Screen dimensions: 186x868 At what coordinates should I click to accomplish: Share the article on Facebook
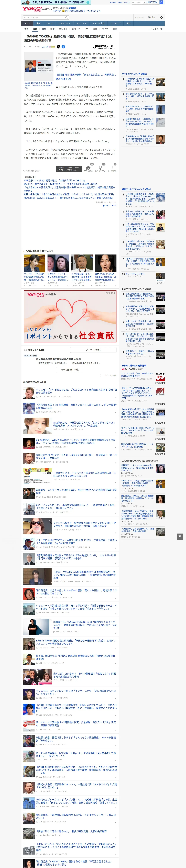click(x=63, y=47)
